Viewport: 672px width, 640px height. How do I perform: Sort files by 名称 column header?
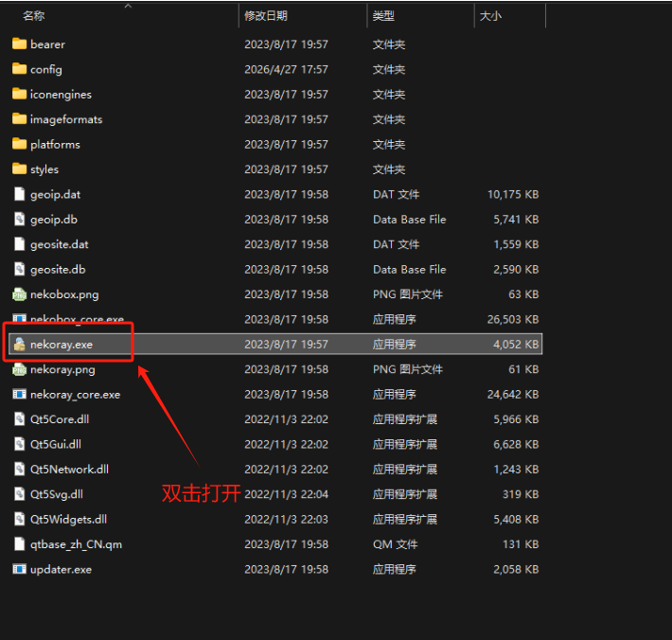click(34, 16)
